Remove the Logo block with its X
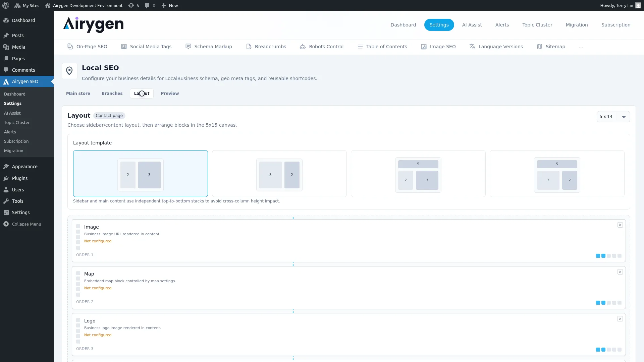 tap(620, 319)
